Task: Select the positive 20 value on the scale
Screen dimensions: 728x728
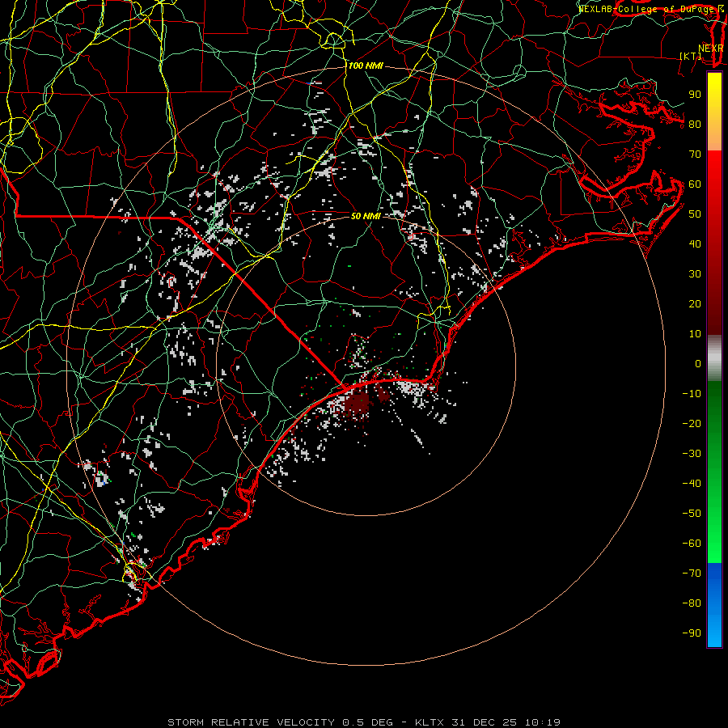Action: tap(695, 303)
